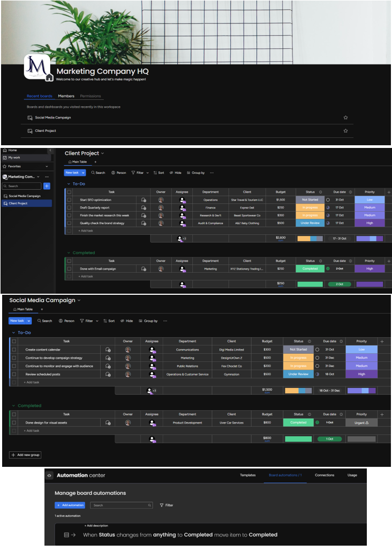Expand the Social Media Campaign board title dropdown
Image resolution: width=392 pixels, height=551 pixels.
pos(79,301)
